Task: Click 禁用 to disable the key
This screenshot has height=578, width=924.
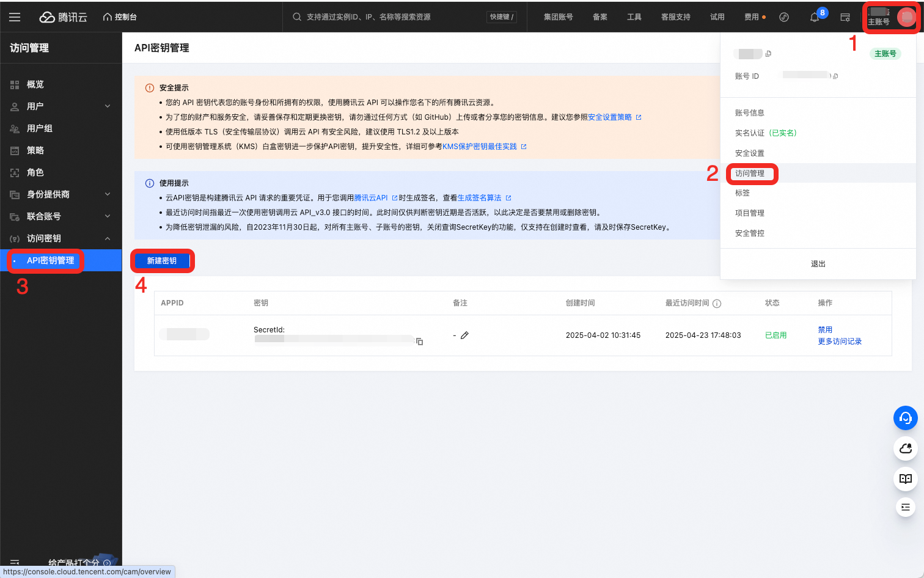Action: 825,330
